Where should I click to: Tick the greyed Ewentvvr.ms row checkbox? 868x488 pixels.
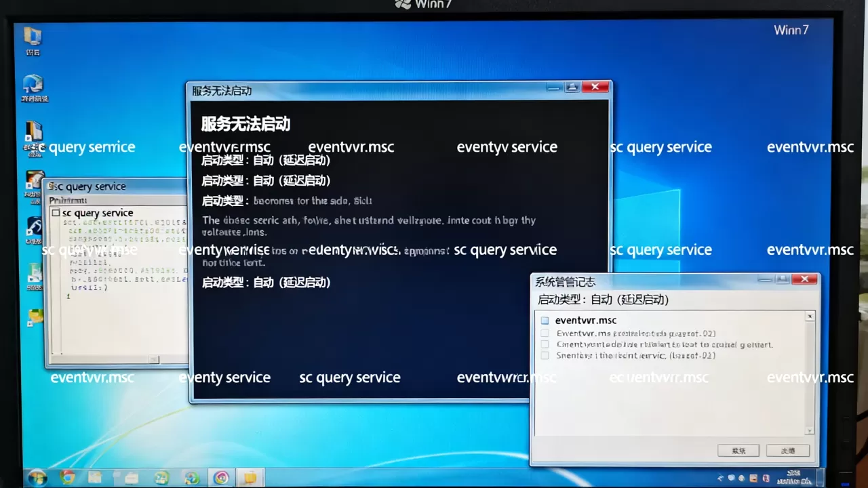(x=545, y=333)
